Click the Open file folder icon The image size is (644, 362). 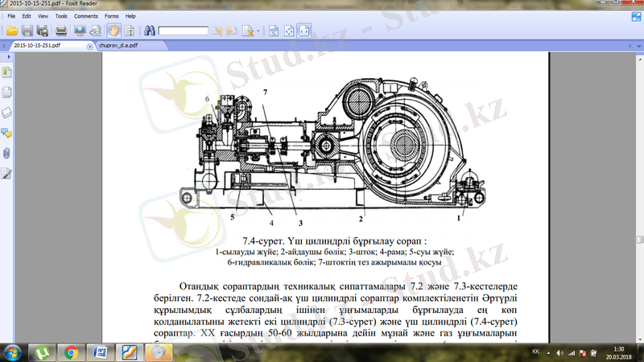pyautogui.click(x=12, y=31)
